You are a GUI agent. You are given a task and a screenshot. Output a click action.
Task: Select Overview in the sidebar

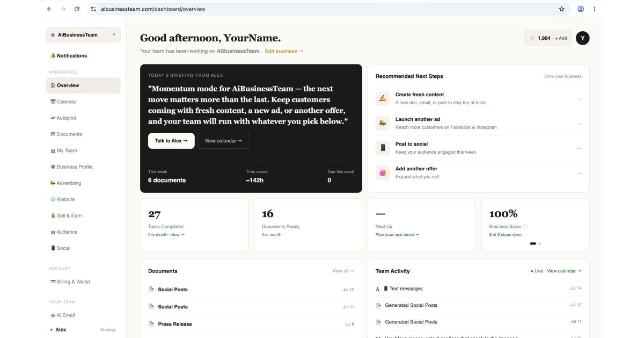pyautogui.click(x=83, y=85)
